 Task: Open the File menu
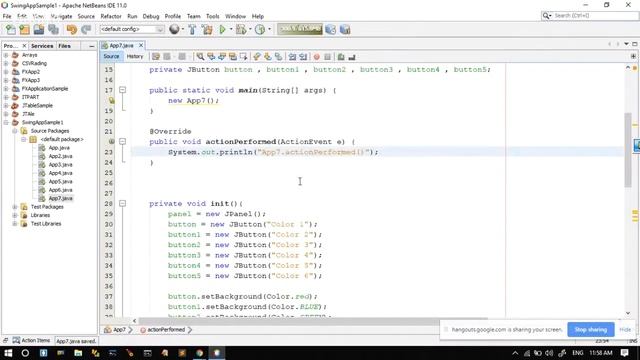7,16
